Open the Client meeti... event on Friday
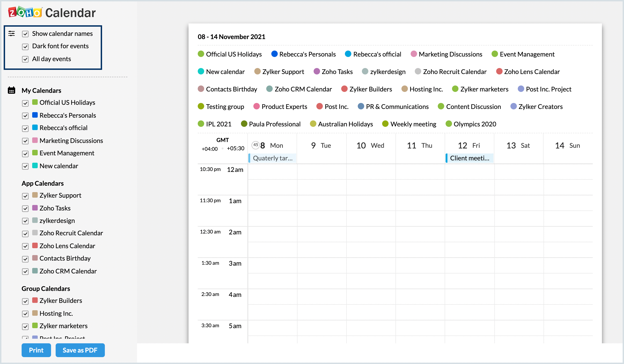 [469, 158]
